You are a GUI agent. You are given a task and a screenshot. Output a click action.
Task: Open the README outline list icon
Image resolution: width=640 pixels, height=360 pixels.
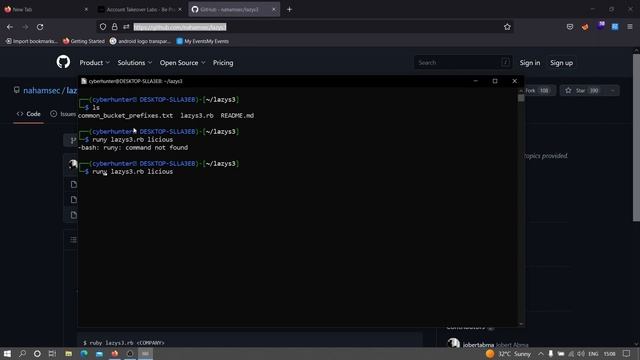tap(73, 240)
